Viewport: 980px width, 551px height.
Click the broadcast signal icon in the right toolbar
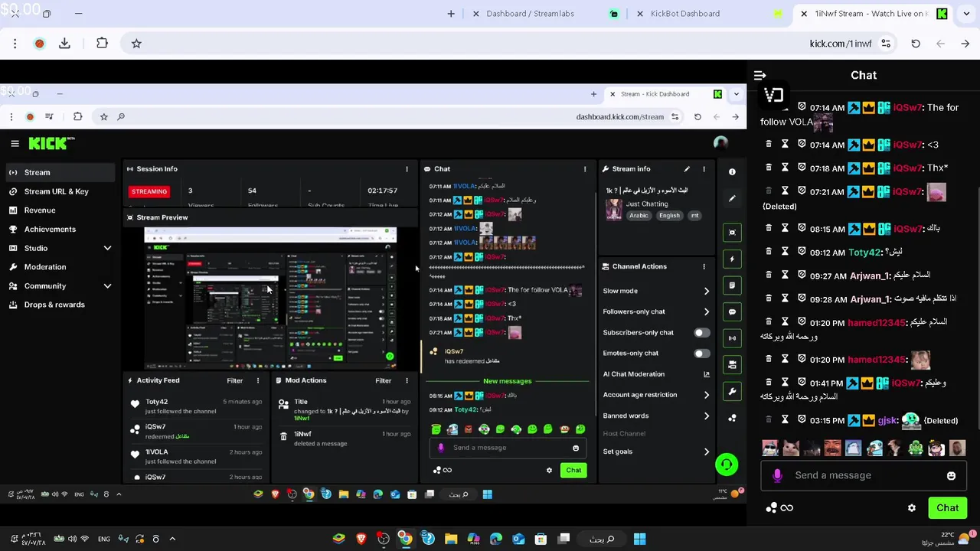(732, 338)
